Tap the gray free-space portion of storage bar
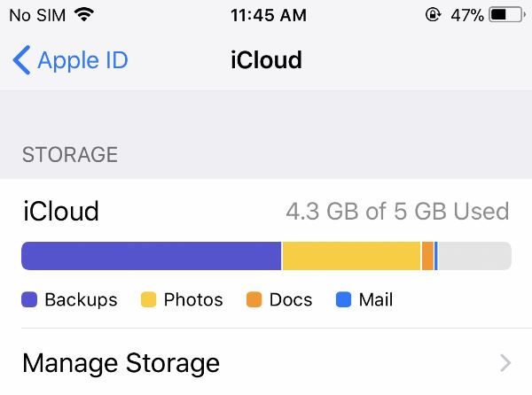The image size is (532, 395). coord(474,256)
